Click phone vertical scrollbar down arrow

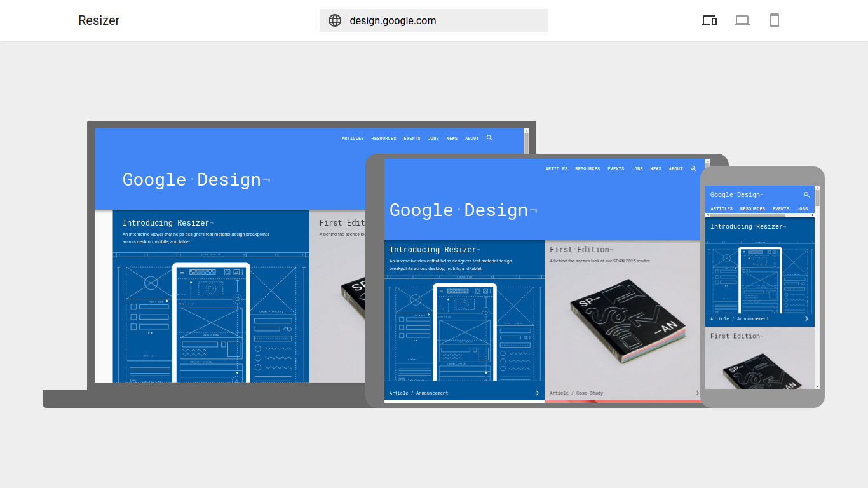click(817, 386)
